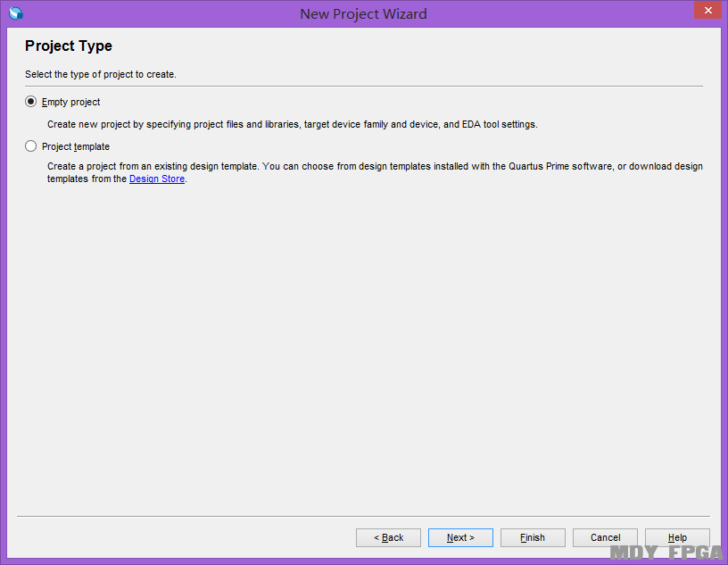Select the Empty project radio button
This screenshot has height=565, width=728.
click(x=30, y=102)
